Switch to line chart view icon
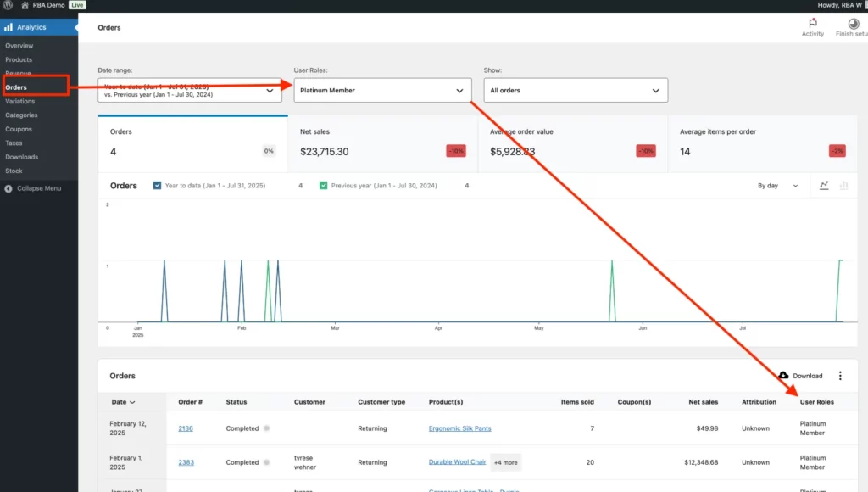 coord(824,186)
